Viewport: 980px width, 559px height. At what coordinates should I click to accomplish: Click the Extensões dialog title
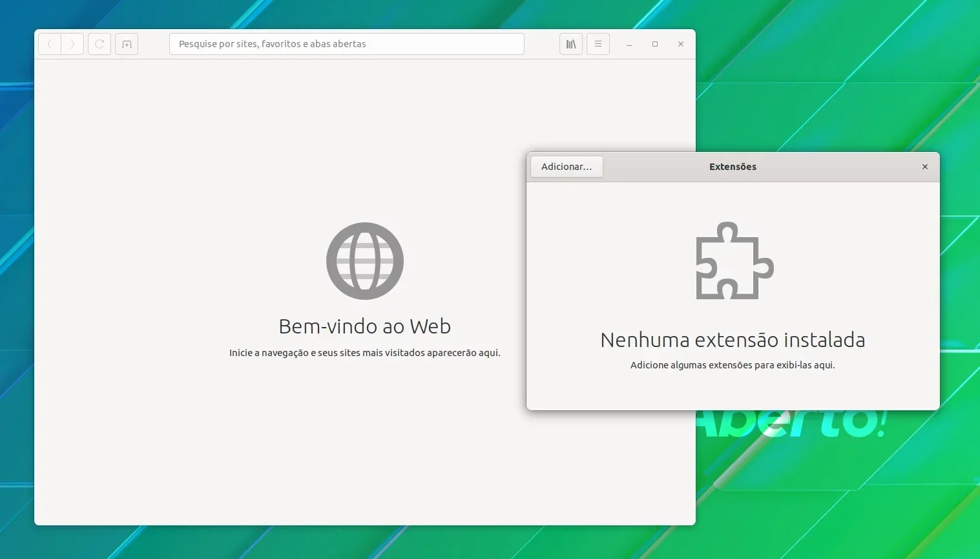pyautogui.click(x=733, y=167)
